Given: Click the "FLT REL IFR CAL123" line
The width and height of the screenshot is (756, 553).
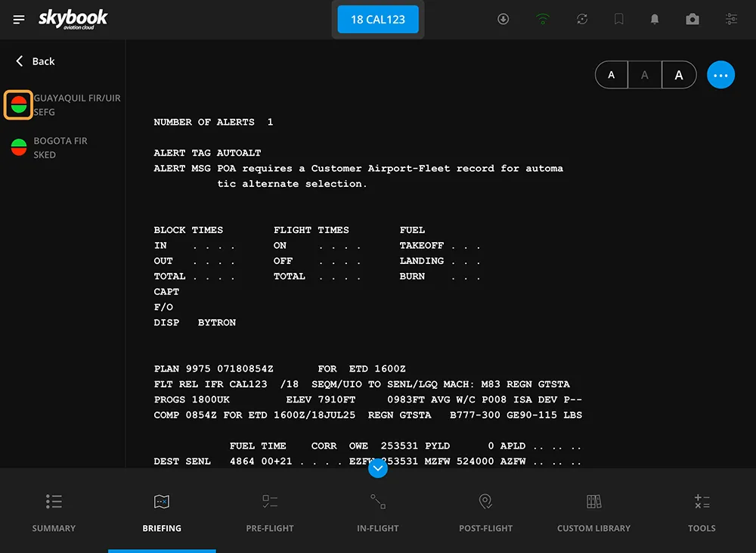Looking at the screenshot, I should (x=361, y=384).
